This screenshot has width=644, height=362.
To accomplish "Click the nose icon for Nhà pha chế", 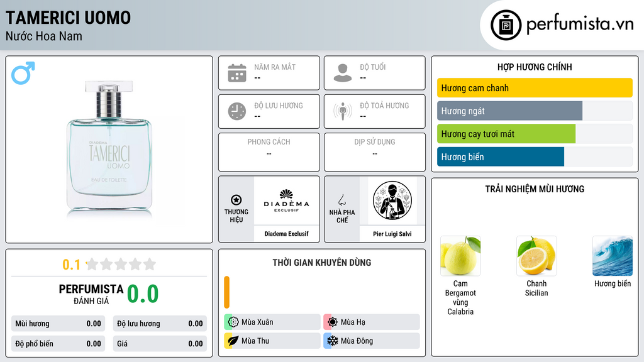I will tap(341, 200).
